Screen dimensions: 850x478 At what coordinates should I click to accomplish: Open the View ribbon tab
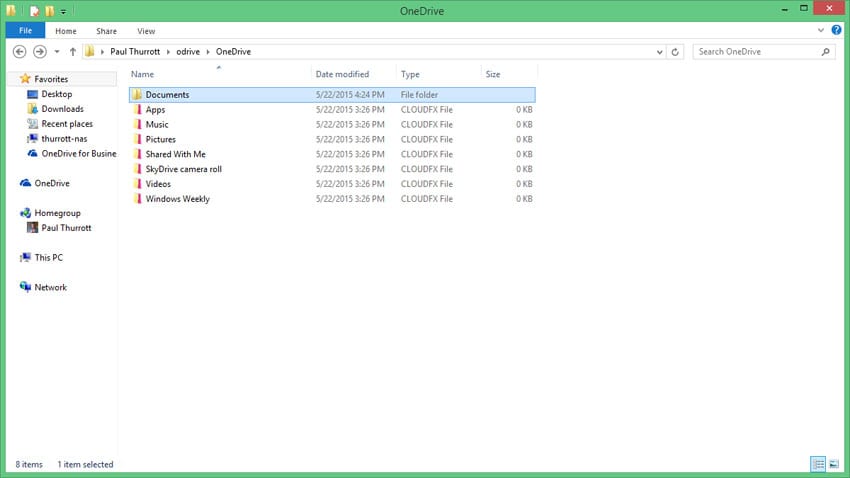pyautogui.click(x=146, y=31)
